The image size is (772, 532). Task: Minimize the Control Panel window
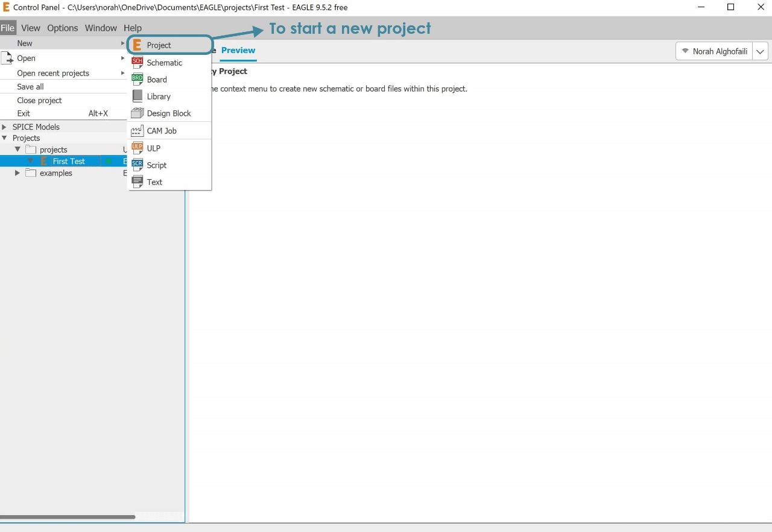pyautogui.click(x=701, y=7)
